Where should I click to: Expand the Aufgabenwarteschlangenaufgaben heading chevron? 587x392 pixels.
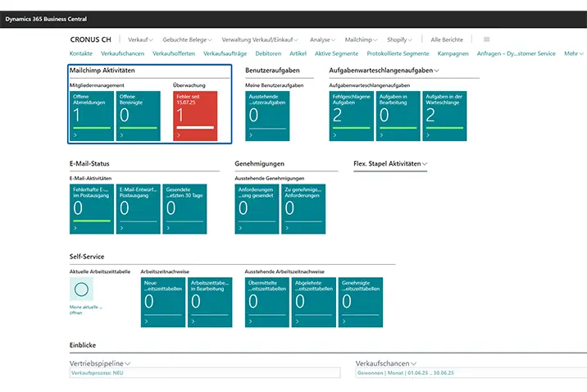[x=436, y=71]
